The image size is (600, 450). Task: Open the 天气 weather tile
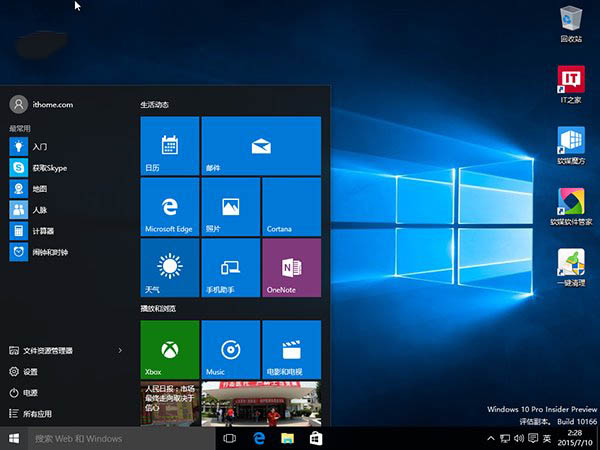(x=170, y=267)
